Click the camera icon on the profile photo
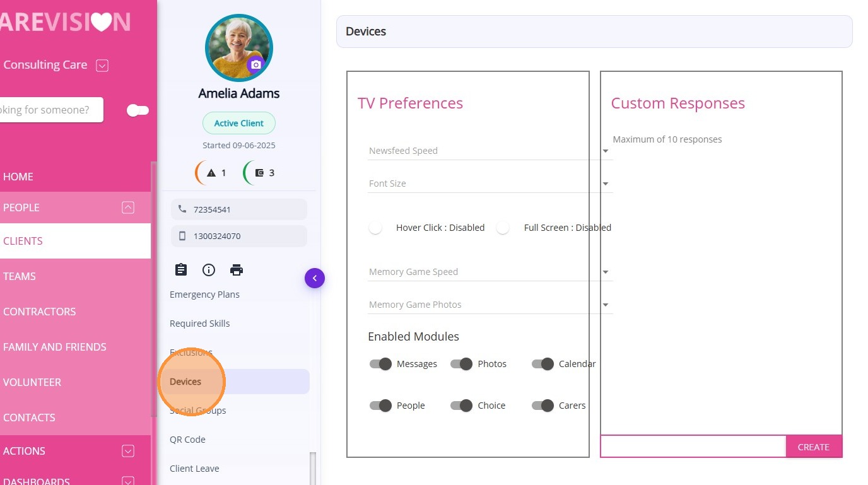 pos(255,65)
